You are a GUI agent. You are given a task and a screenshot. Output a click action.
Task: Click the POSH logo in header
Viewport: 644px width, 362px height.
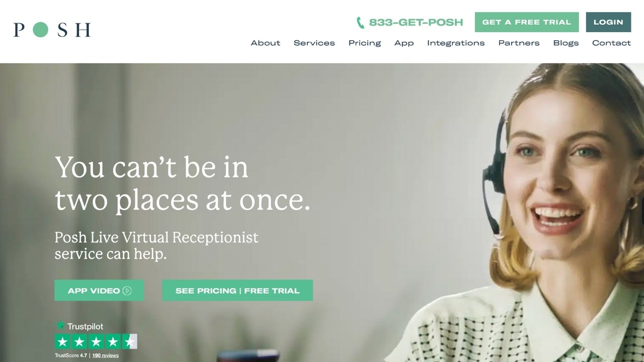pyautogui.click(x=52, y=30)
